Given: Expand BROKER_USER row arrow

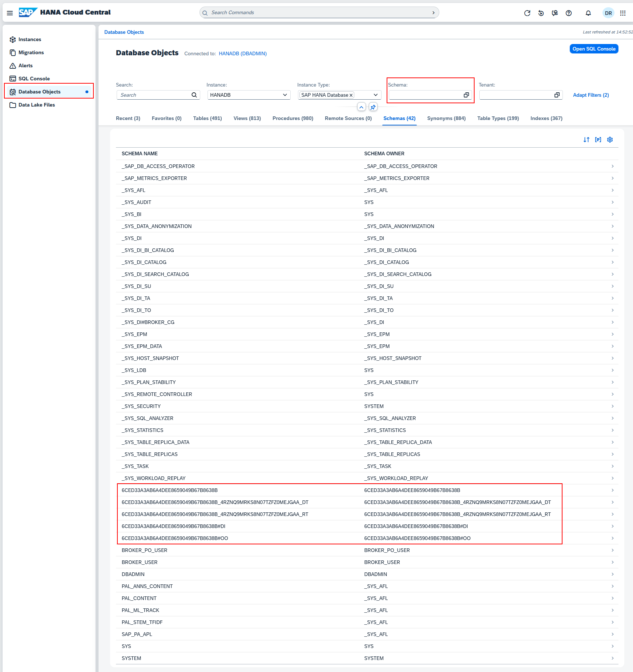Looking at the screenshot, I should [x=613, y=562].
